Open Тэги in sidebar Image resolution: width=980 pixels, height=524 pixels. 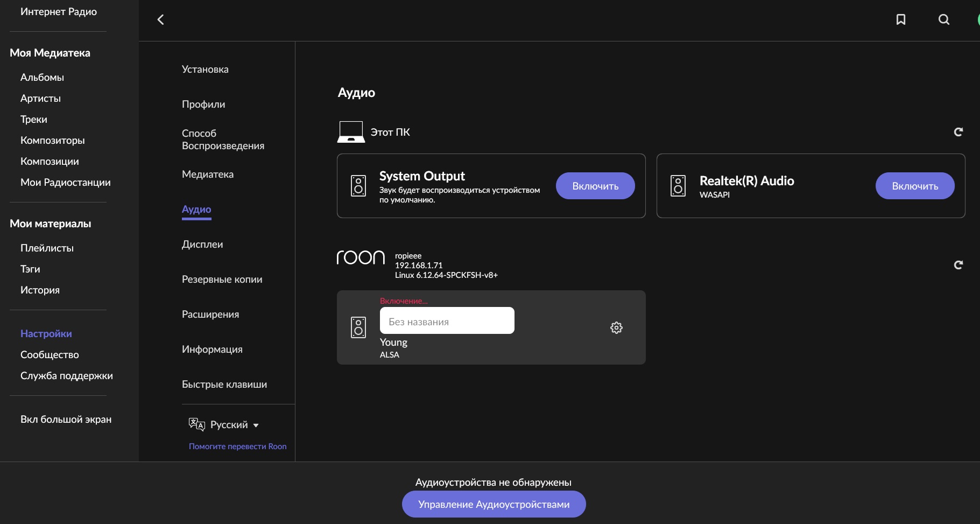pos(30,269)
